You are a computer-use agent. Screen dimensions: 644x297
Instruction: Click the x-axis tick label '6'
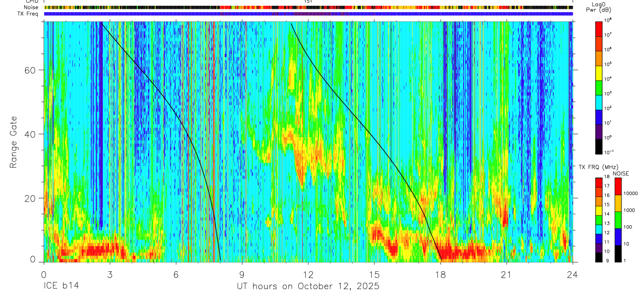[x=176, y=274]
